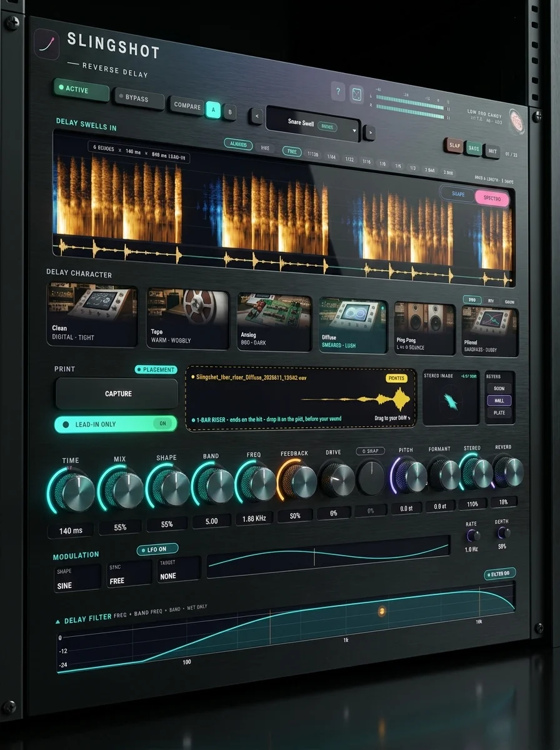
Task: Select the ROOM reverb type
Action: click(x=498, y=388)
